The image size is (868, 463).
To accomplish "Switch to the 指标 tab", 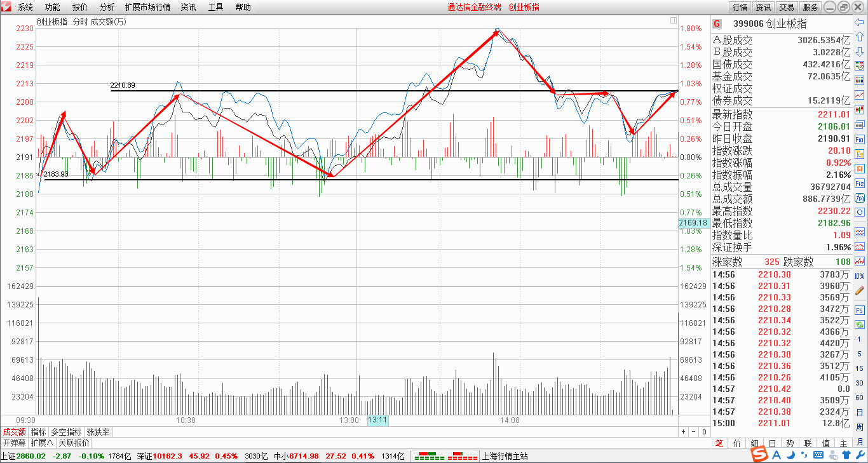I will click(x=38, y=432).
